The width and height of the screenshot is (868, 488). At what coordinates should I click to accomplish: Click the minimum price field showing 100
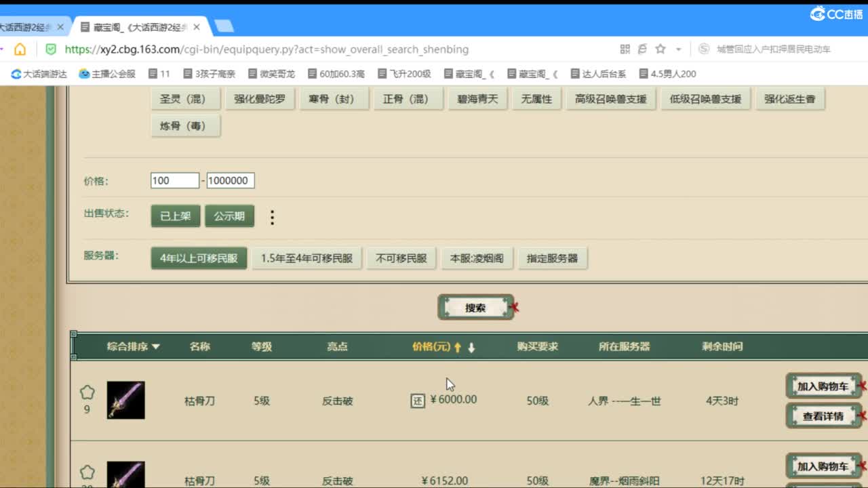tap(175, 180)
